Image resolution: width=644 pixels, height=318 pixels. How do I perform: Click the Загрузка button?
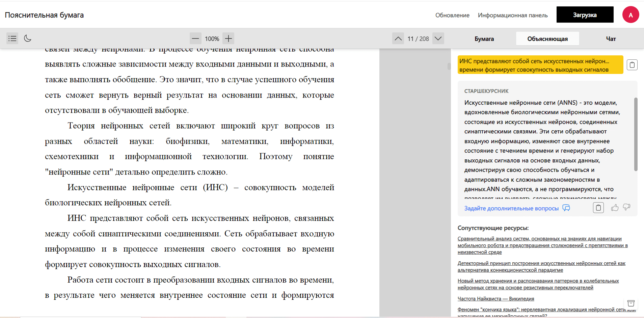(x=585, y=15)
